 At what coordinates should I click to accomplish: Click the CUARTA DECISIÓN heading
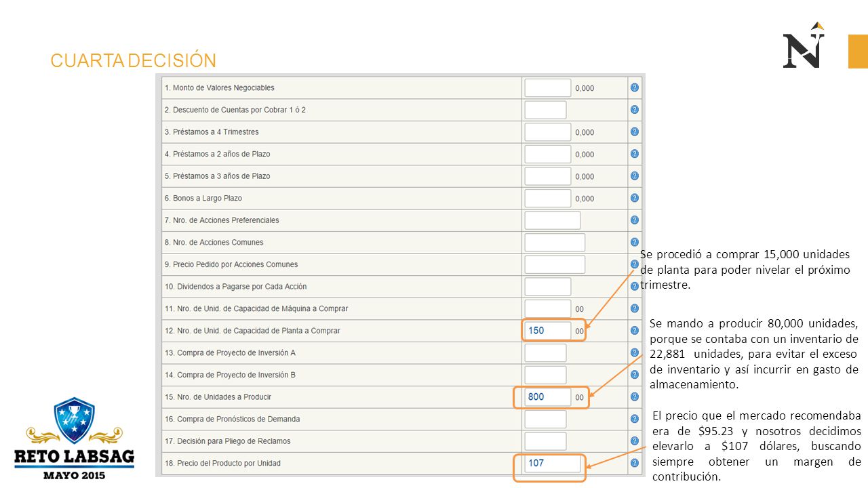[134, 60]
